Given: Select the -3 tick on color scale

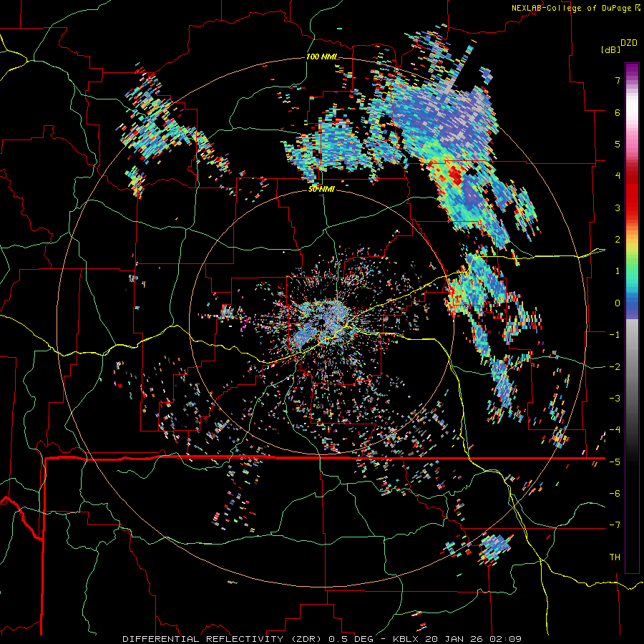Looking at the screenshot, I should coord(615,399).
